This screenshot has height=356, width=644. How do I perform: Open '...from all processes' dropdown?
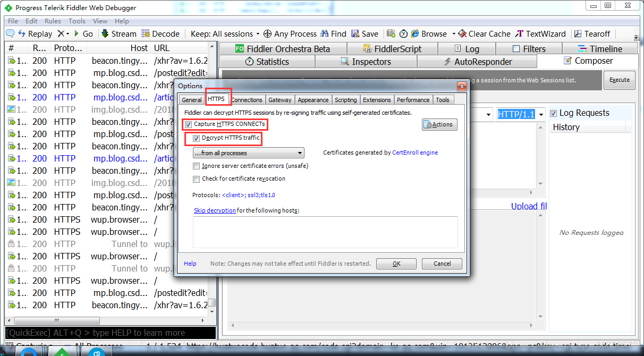(x=248, y=153)
